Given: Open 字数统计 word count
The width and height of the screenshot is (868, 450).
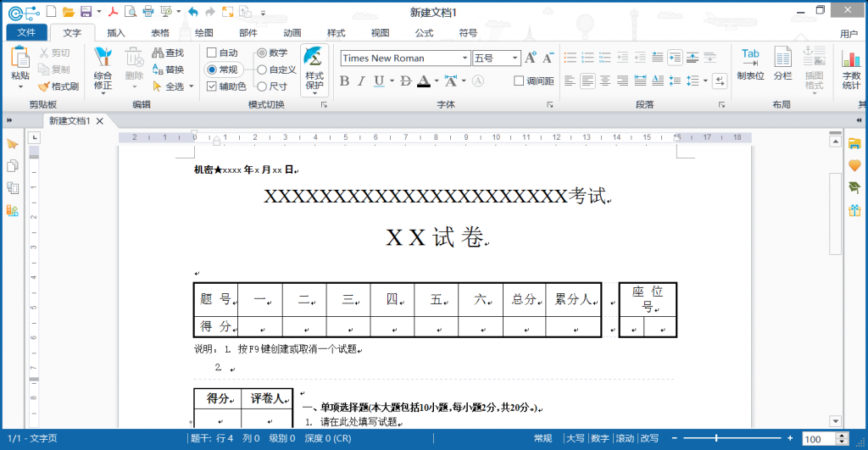Looking at the screenshot, I should (x=851, y=69).
